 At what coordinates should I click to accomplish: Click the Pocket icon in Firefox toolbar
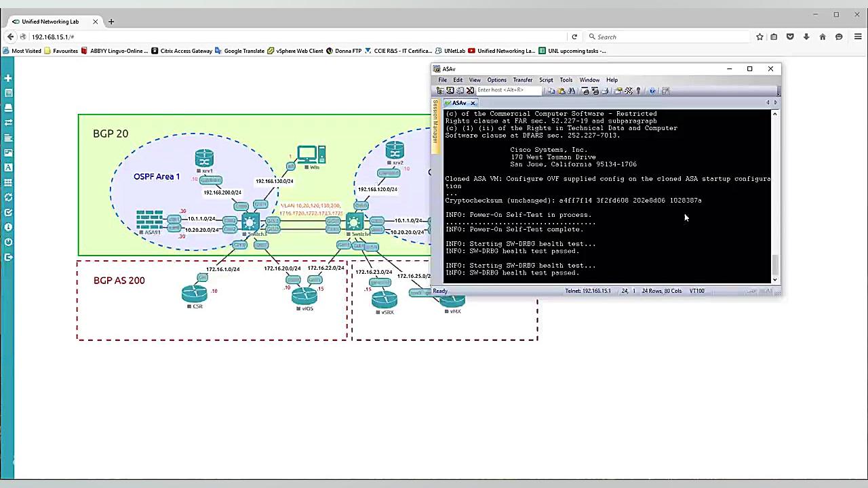click(x=790, y=37)
